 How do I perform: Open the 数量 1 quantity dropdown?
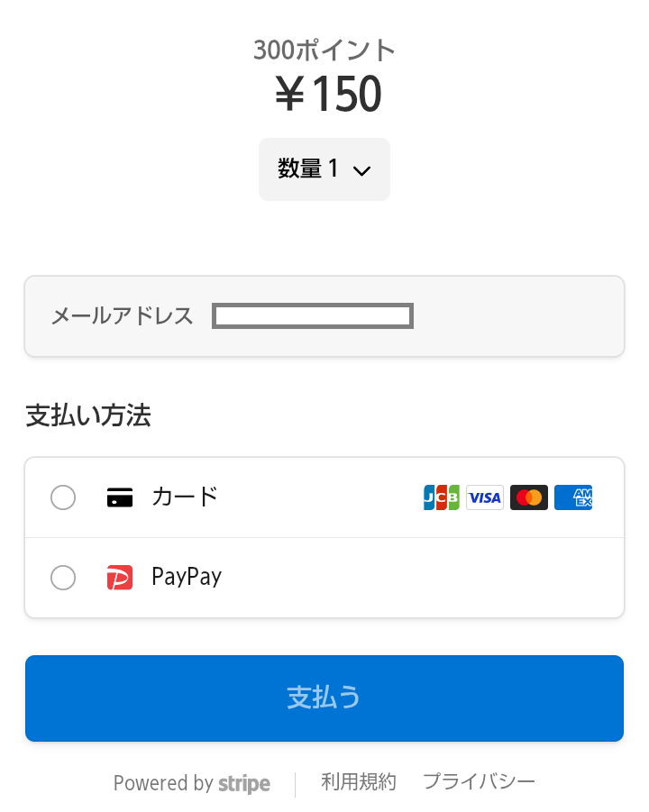[324, 169]
